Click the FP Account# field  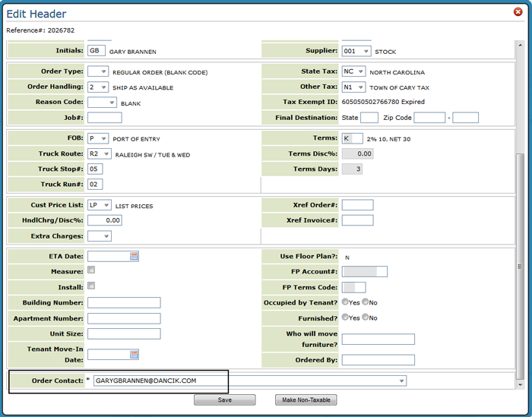coord(365,272)
